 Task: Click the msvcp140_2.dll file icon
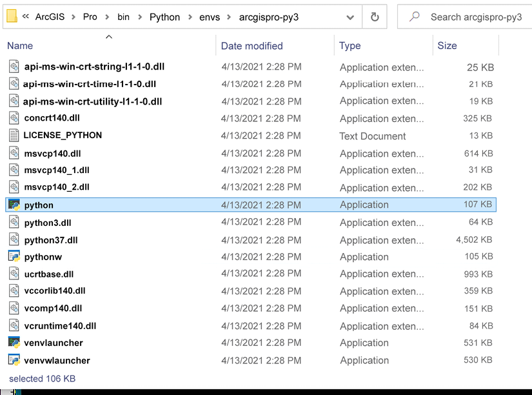[x=14, y=187]
